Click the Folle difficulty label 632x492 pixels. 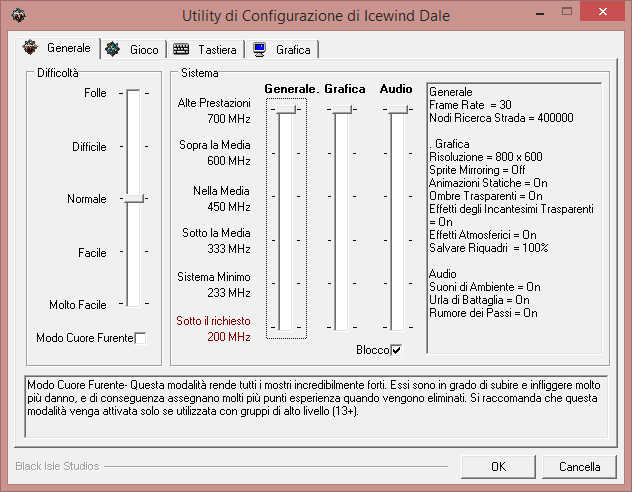point(95,93)
